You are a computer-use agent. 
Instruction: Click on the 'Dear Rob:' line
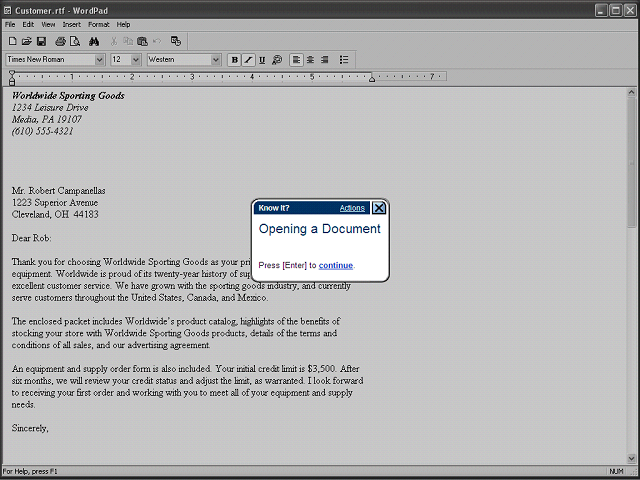click(31, 238)
